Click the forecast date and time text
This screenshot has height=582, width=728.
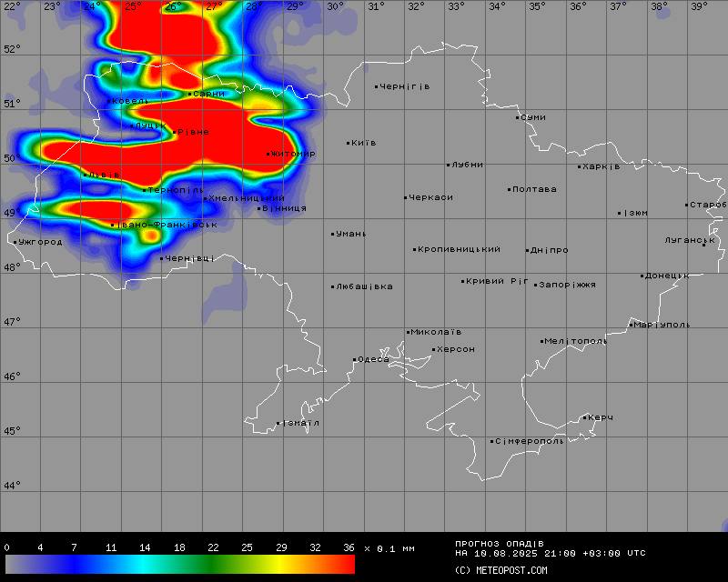pyautogui.click(x=551, y=553)
